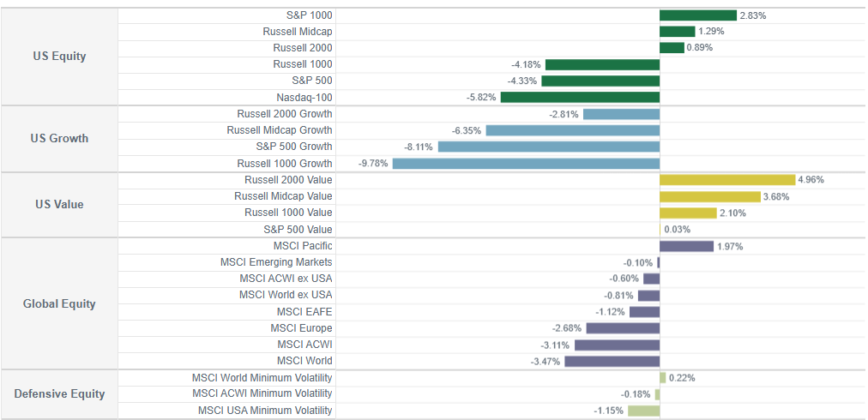Select the S&P 500 Growth bar
Viewport: 868px width, 420px height.
point(548,147)
